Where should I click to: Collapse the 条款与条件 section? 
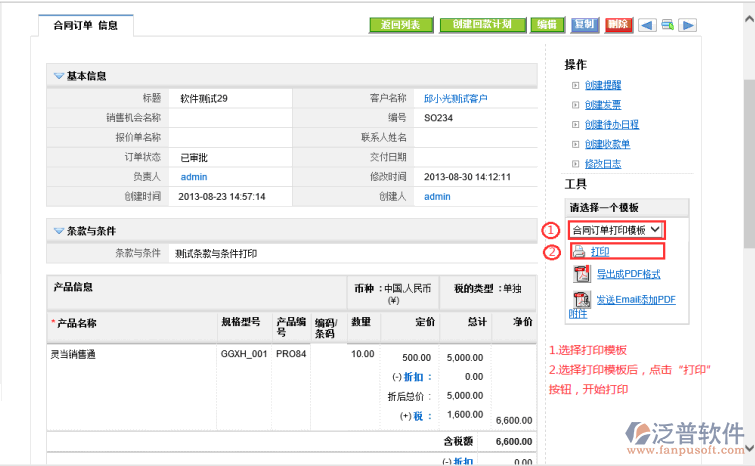coord(57,232)
